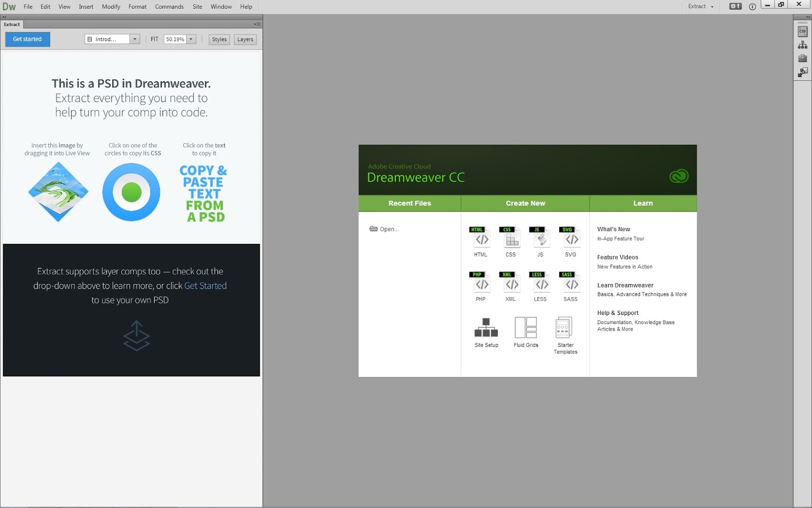Open the Commands menu
The height and width of the screenshot is (508, 812).
pos(169,7)
